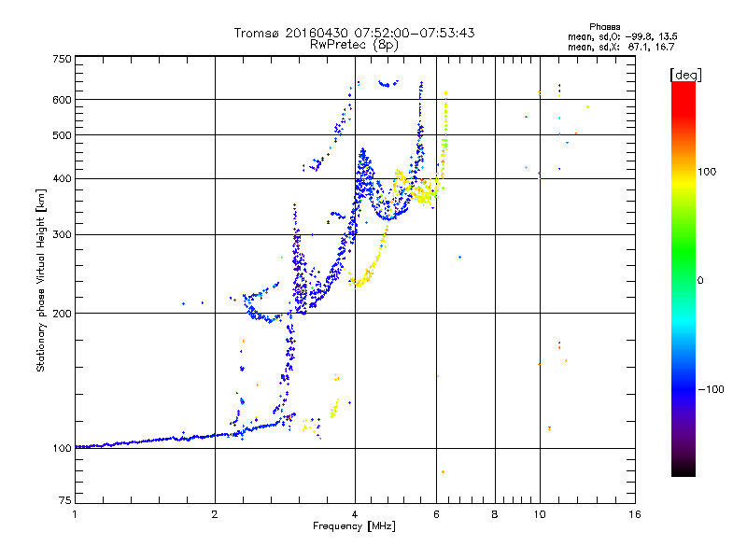Click the y-axis tick label '100'
747x560 pixels.
62,449
